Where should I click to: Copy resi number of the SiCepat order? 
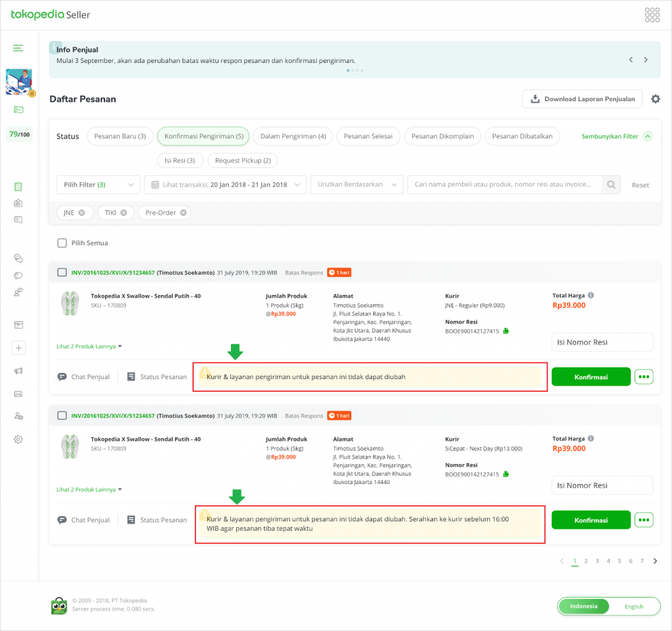[x=506, y=474]
